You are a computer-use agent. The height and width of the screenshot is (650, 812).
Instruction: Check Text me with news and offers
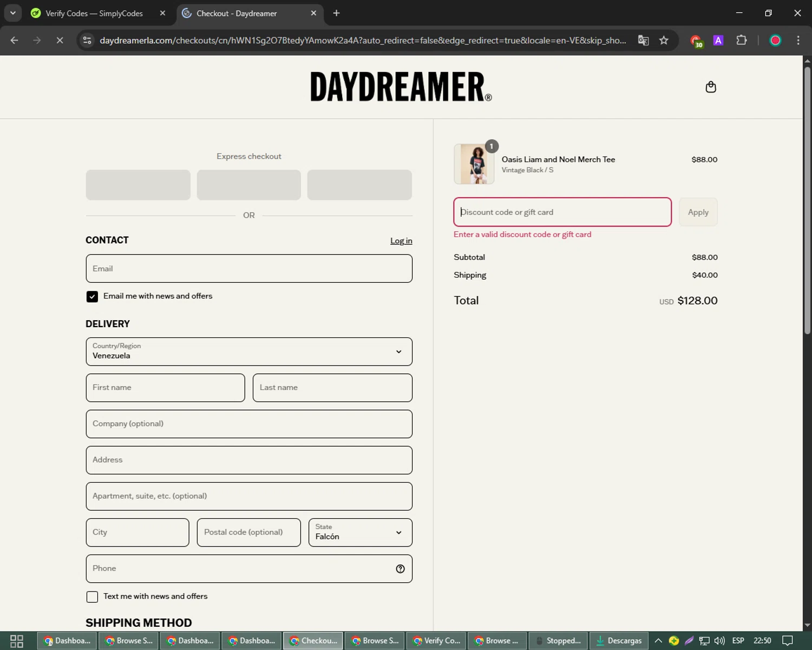coord(92,596)
